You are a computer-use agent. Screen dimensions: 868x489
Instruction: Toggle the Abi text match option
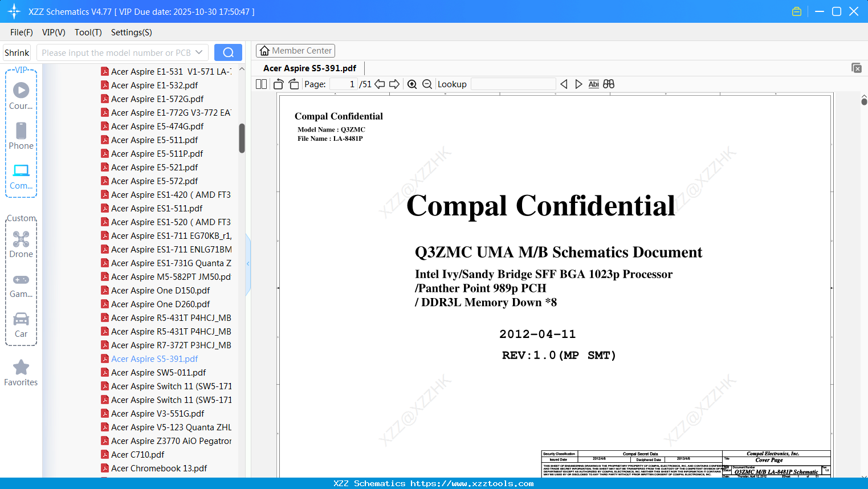[x=593, y=84]
